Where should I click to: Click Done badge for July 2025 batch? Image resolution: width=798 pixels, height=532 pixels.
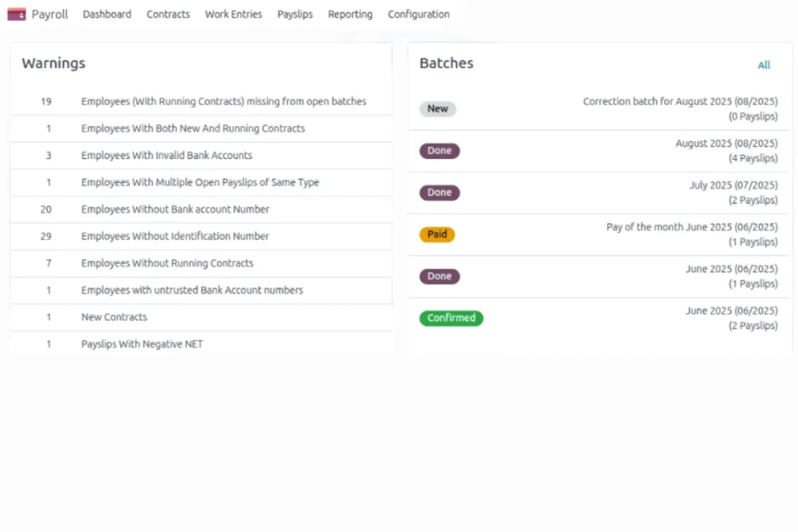[440, 192]
